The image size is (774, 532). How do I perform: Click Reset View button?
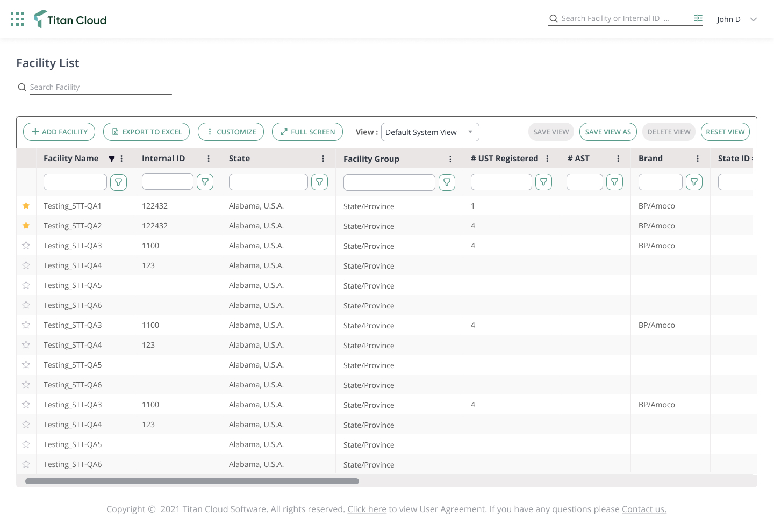(x=725, y=132)
